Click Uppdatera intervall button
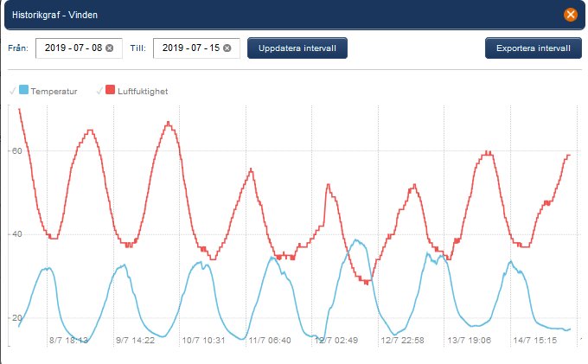This screenshot has height=364, width=588. click(297, 48)
